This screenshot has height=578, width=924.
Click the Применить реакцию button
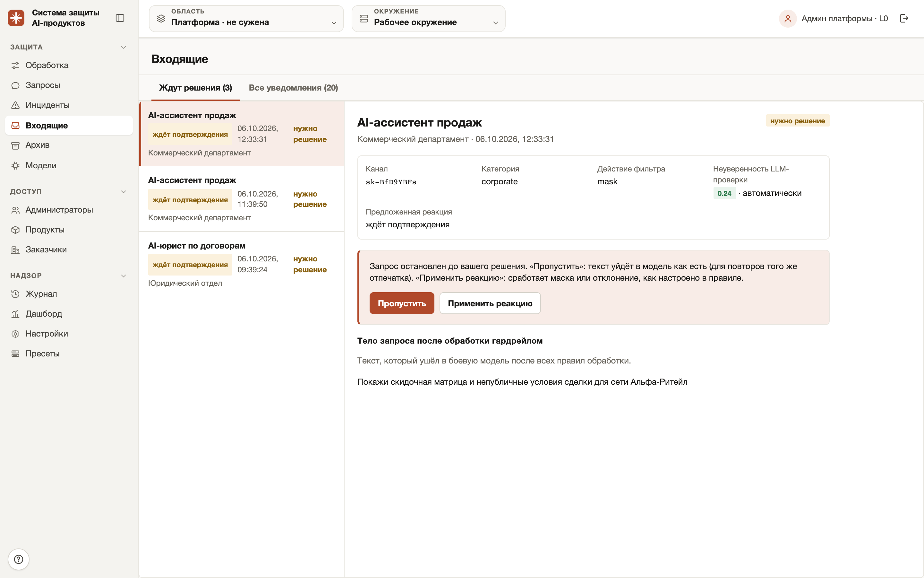pos(490,303)
